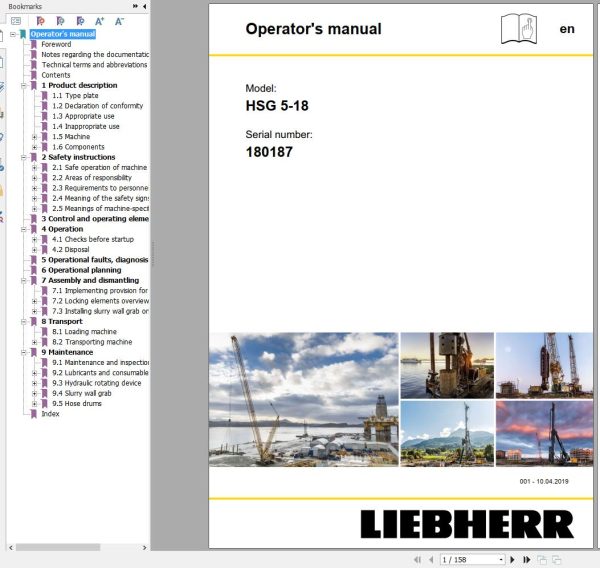Expand 4.1 Checks before startup
This screenshot has width=600, height=568.
pyautogui.click(x=34, y=239)
